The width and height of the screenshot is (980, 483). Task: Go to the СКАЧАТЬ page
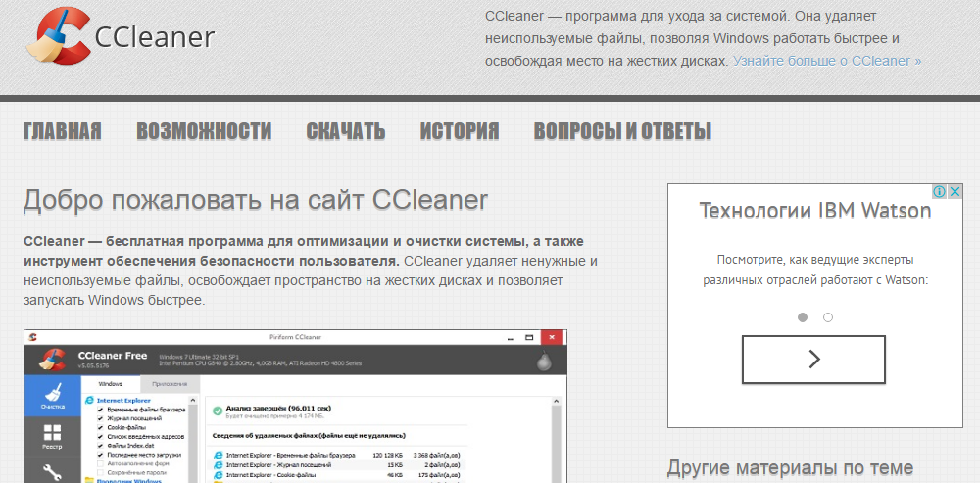[346, 131]
